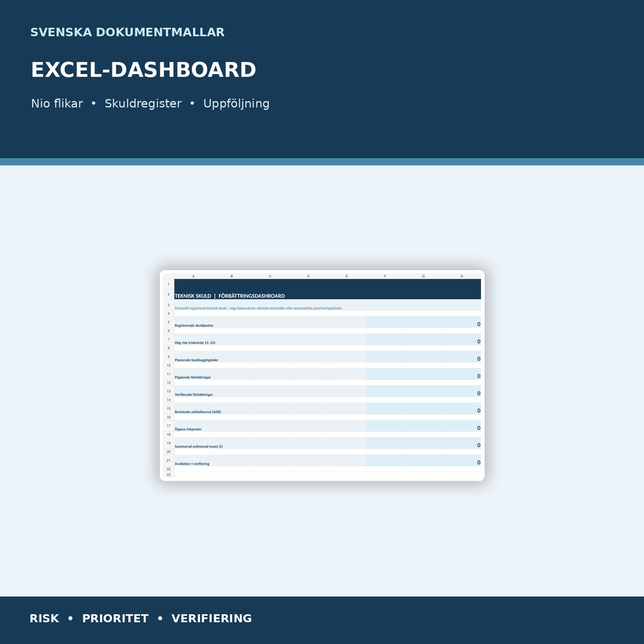
Task: Open the spreadsheet preview thumbnail
Action: pos(322,375)
